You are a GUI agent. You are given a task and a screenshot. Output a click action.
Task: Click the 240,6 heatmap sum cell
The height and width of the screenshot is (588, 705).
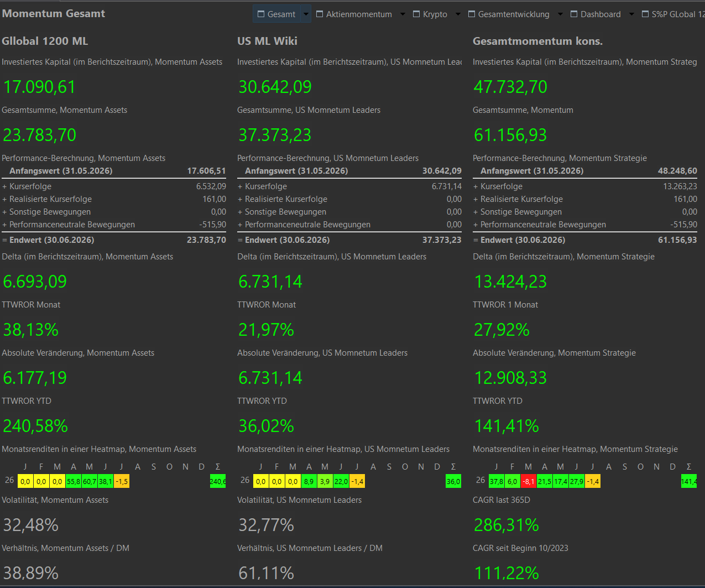[218, 481]
